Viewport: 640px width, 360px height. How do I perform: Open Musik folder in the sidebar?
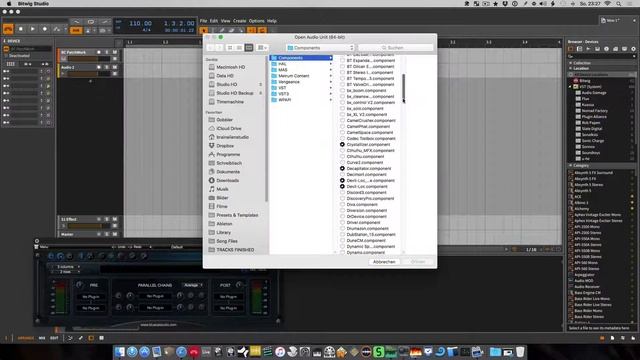point(222,189)
